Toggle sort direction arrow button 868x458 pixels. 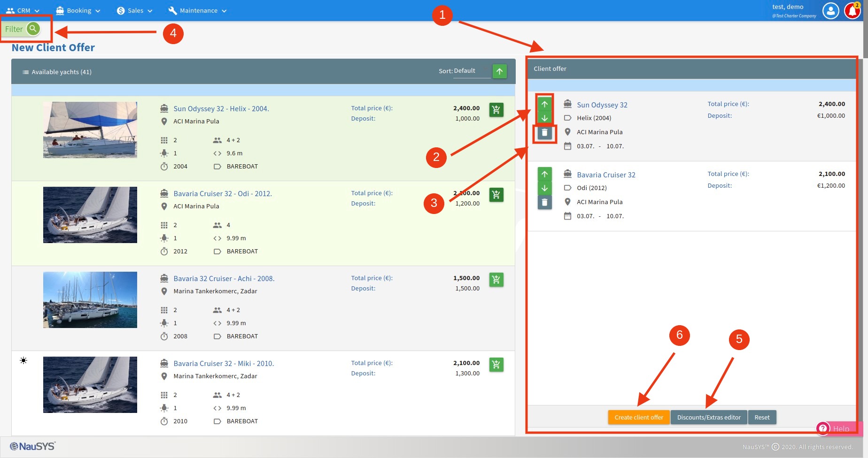pyautogui.click(x=499, y=71)
